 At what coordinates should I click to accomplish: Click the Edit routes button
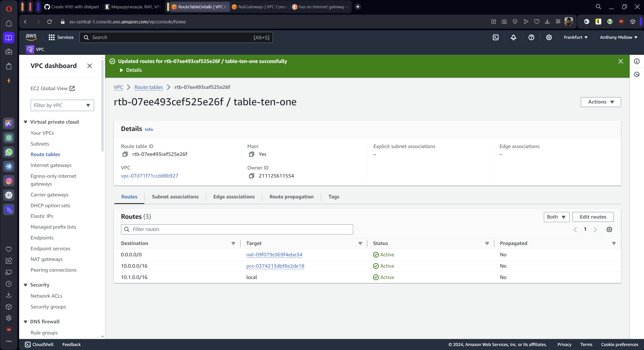(x=593, y=217)
